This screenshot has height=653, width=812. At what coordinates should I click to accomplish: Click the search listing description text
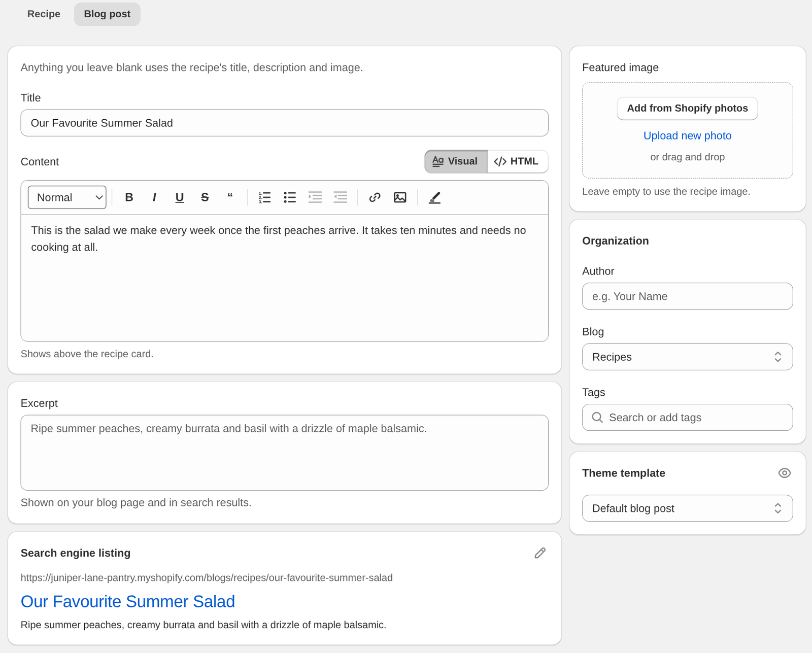(204, 625)
